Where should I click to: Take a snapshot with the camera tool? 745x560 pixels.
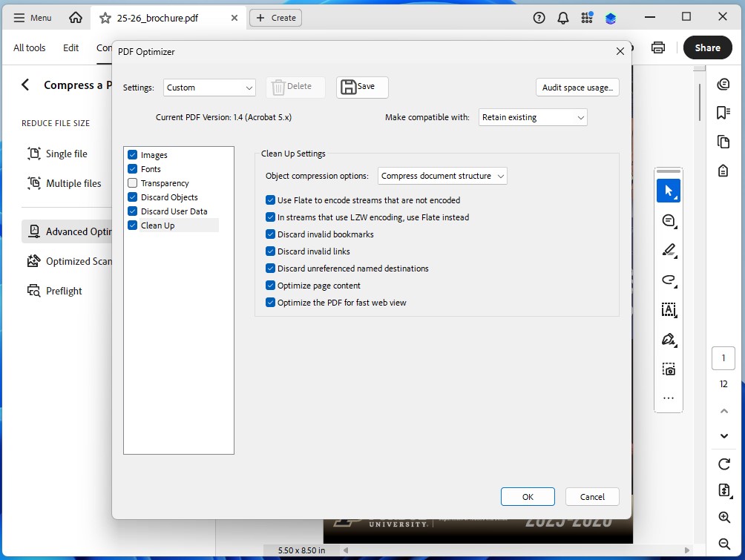tap(668, 369)
